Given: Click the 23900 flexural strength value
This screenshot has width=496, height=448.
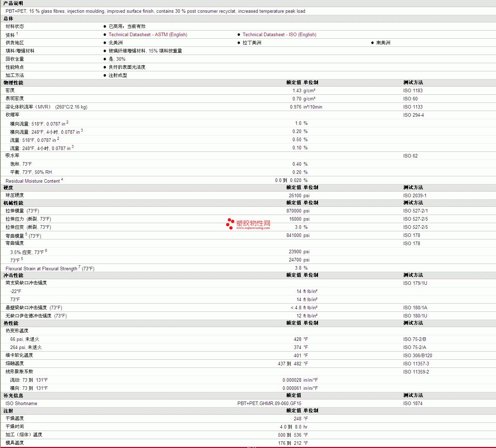Looking at the screenshot, I should [295, 251].
